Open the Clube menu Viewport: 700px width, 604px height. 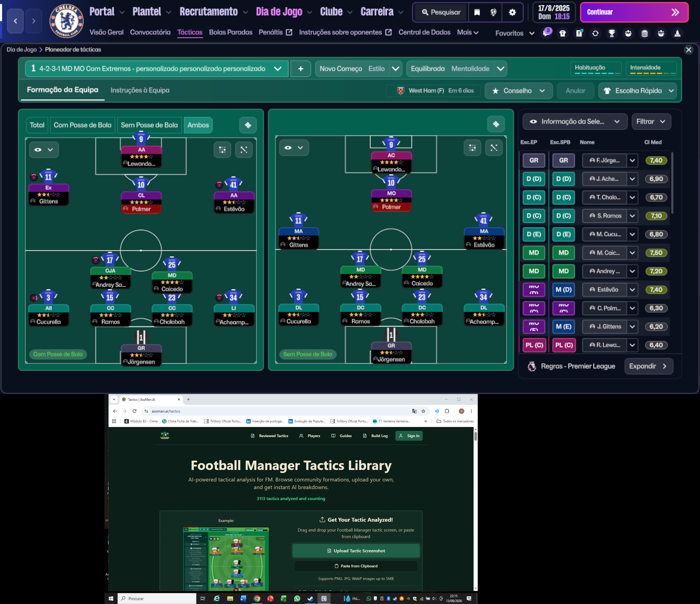[x=336, y=12]
